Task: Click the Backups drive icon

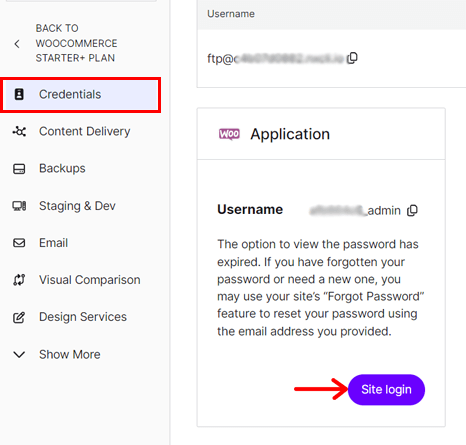Action: 19,169
